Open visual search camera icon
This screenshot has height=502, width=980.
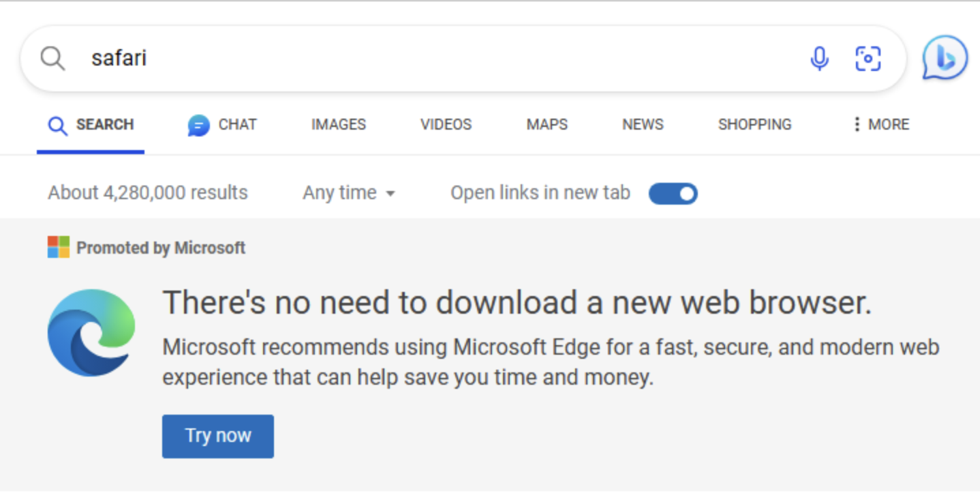click(868, 59)
